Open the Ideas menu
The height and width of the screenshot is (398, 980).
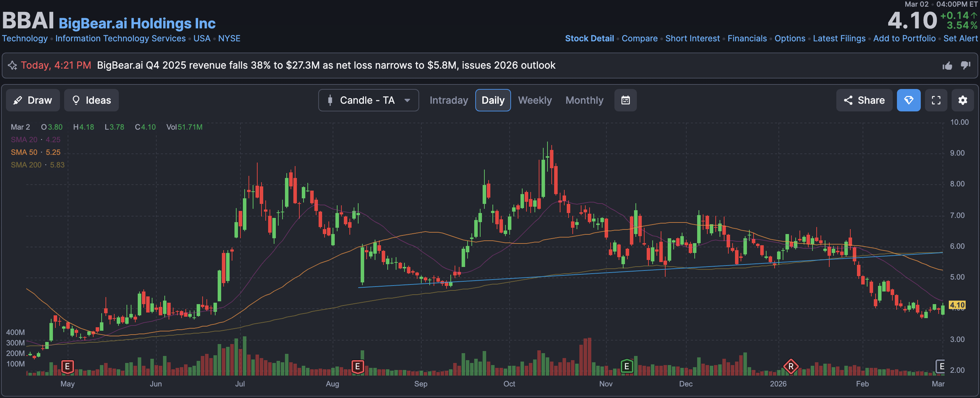(91, 100)
